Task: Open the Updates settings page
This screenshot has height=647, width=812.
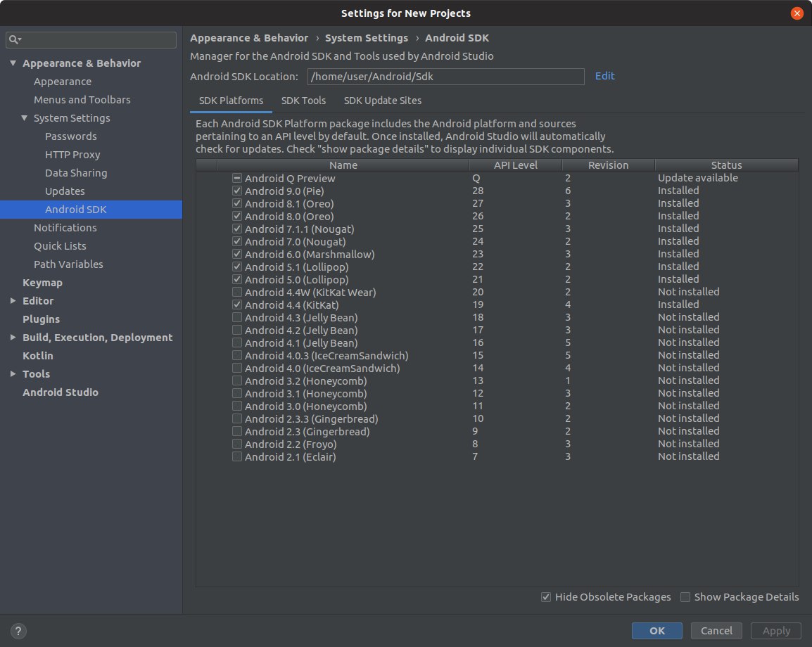Action: point(65,191)
